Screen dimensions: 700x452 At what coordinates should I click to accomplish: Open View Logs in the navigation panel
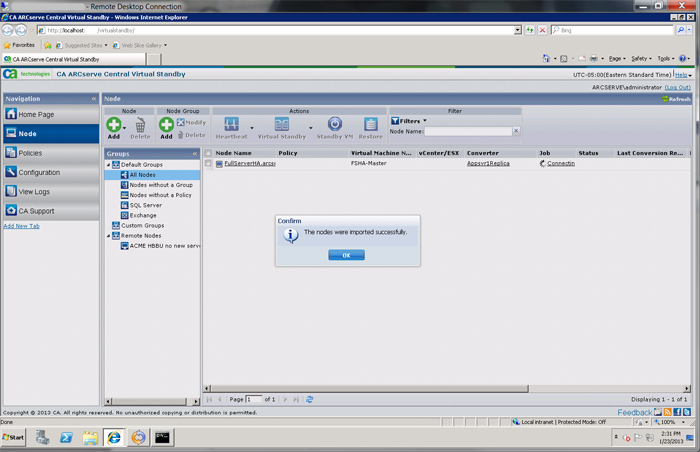[51, 192]
